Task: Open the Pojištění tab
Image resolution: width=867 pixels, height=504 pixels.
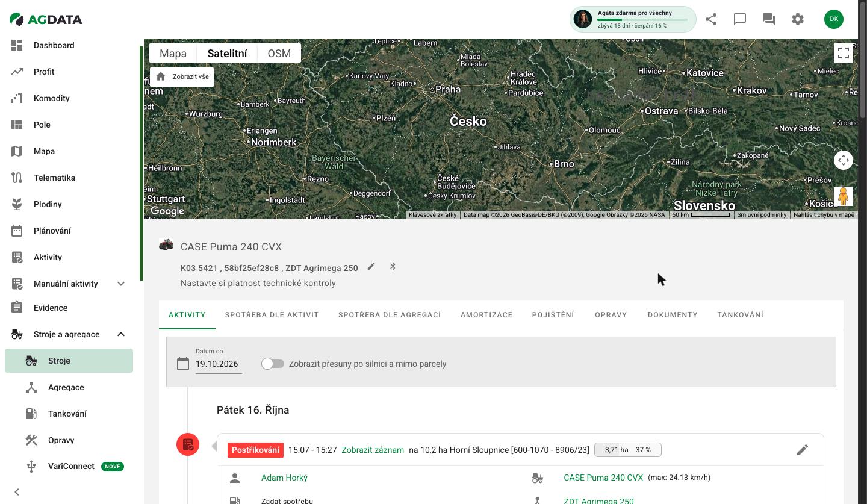Action: [553, 315]
